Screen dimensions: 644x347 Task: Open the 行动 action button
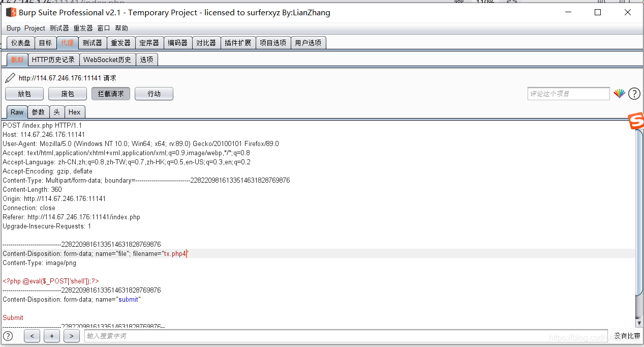(154, 94)
